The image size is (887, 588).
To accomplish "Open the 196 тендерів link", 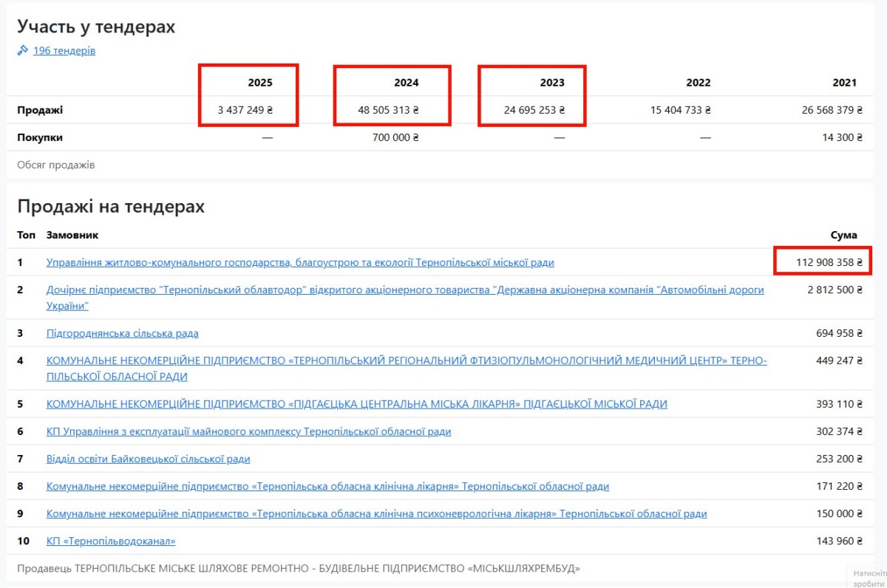I will [x=64, y=51].
